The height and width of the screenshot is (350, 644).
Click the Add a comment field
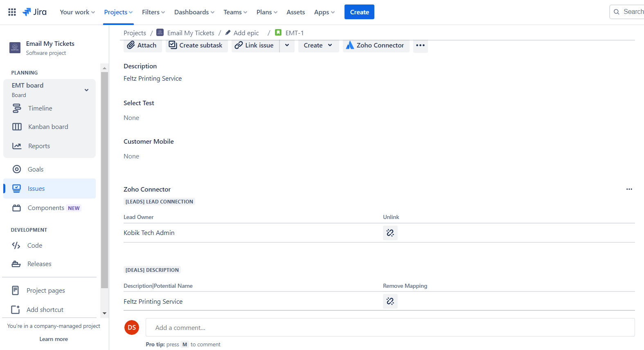390,327
